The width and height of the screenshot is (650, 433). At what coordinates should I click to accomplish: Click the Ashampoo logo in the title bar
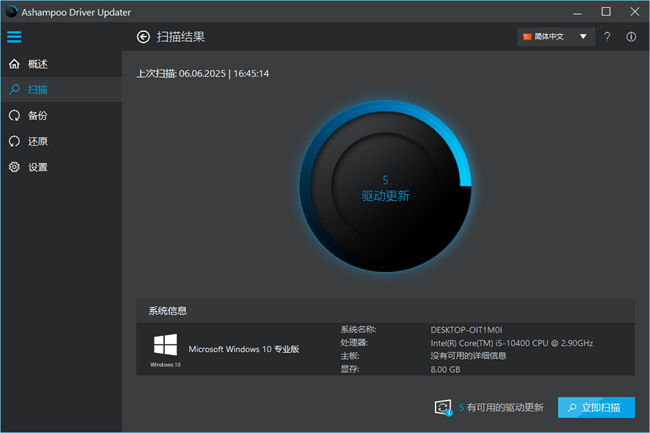(x=11, y=12)
